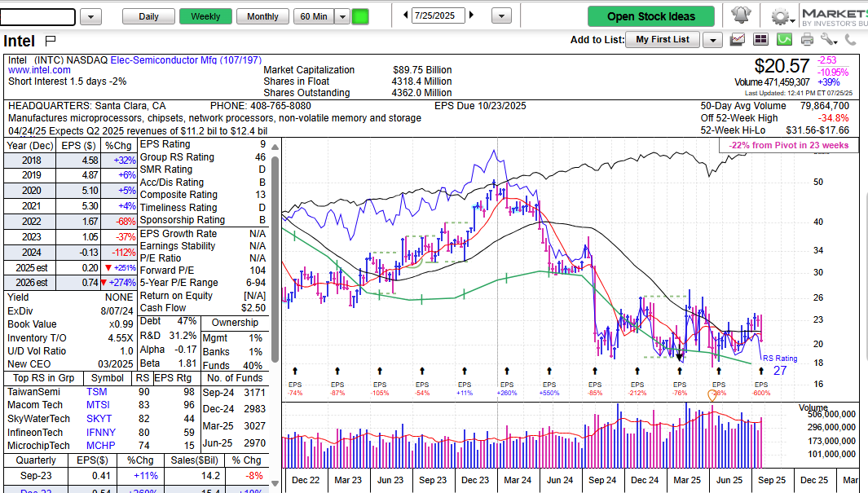Click the IFNNY symbol link

(101, 433)
